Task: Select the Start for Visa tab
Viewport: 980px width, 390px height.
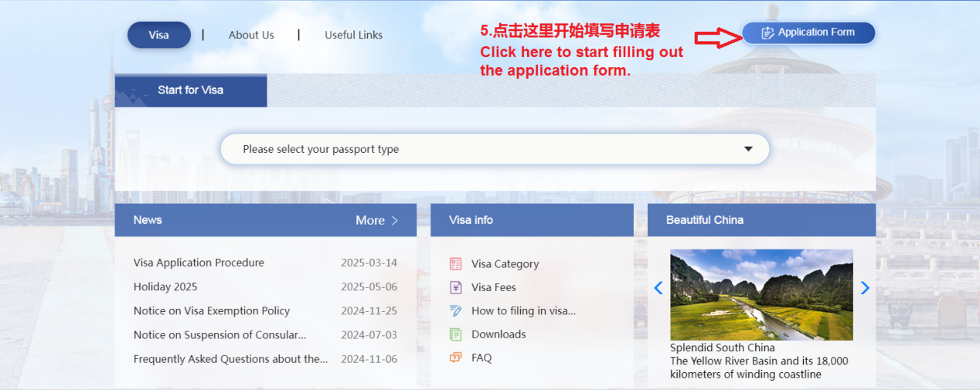Action: [191, 90]
